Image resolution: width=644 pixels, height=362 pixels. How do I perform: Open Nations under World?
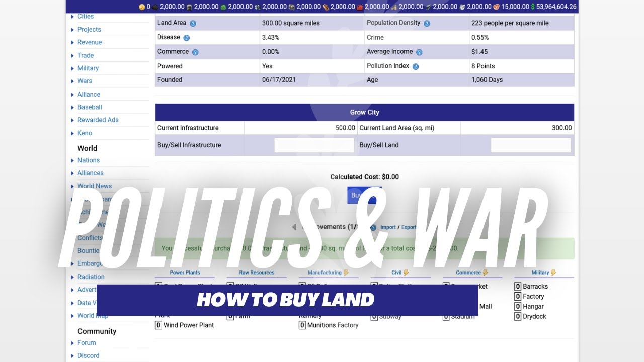[x=89, y=160]
